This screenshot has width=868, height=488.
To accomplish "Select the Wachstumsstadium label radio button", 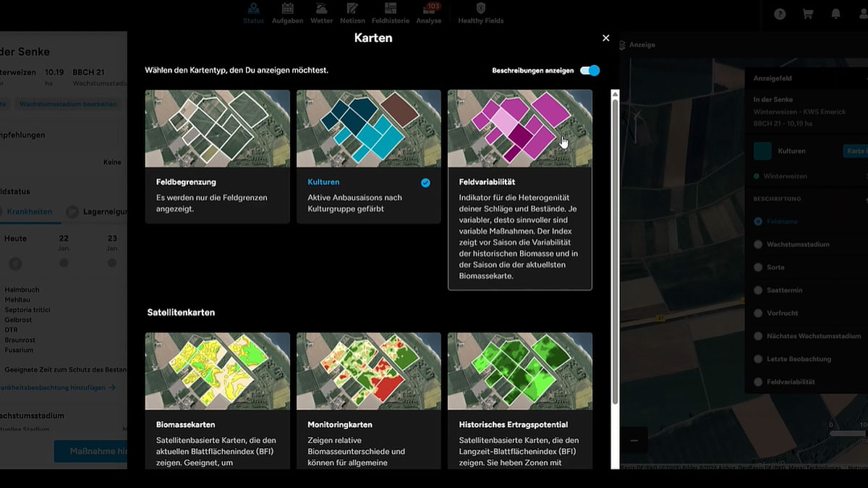I will tap(758, 245).
